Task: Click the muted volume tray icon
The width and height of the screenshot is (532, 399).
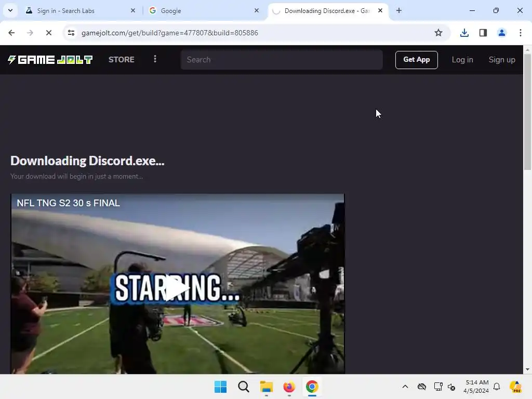Action: [x=451, y=387]
